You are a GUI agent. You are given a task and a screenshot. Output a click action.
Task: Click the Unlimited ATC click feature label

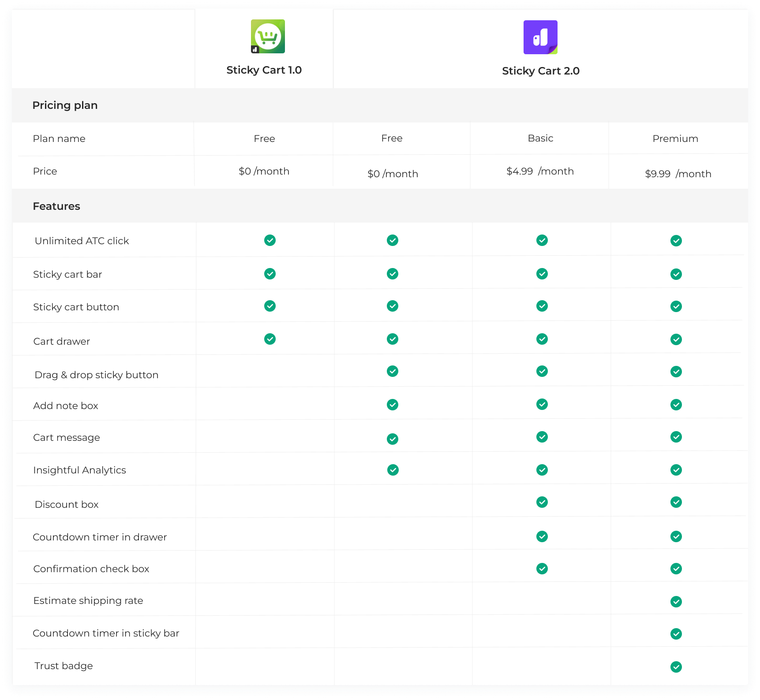point(82,241)
